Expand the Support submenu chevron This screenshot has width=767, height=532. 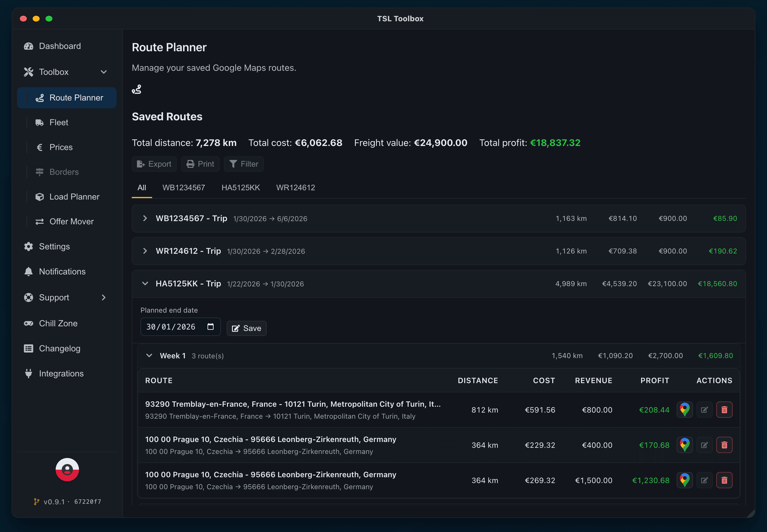point(104,297)
